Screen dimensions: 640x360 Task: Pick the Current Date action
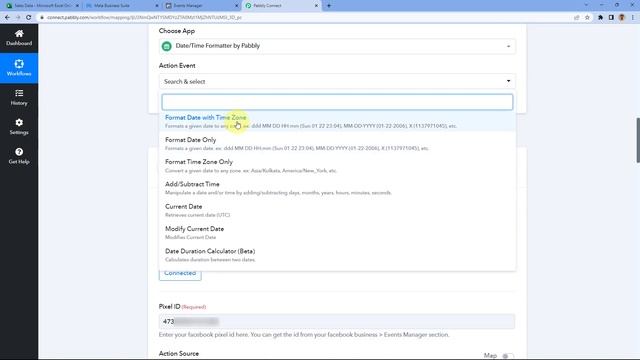337,210
